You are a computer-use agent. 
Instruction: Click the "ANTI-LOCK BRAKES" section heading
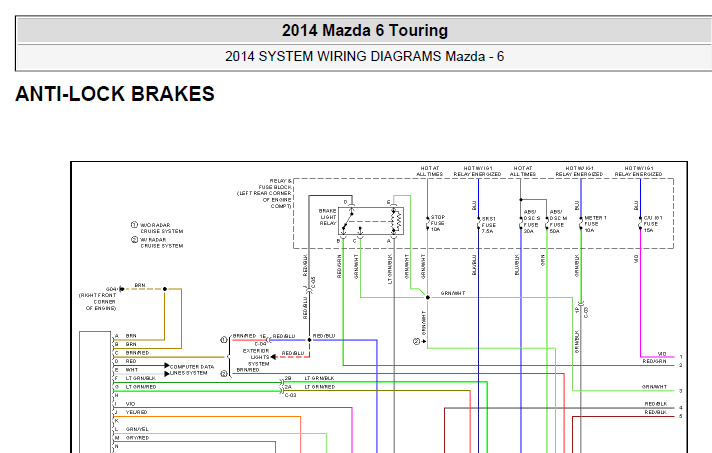click(115, 94)
